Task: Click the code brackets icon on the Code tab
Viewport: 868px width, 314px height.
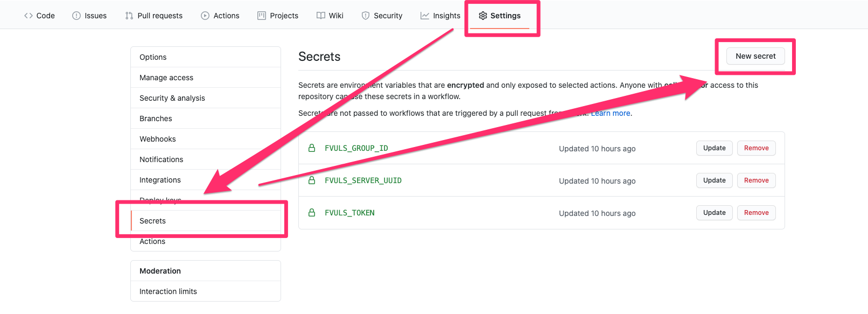Action: click(x=29, y=16)
